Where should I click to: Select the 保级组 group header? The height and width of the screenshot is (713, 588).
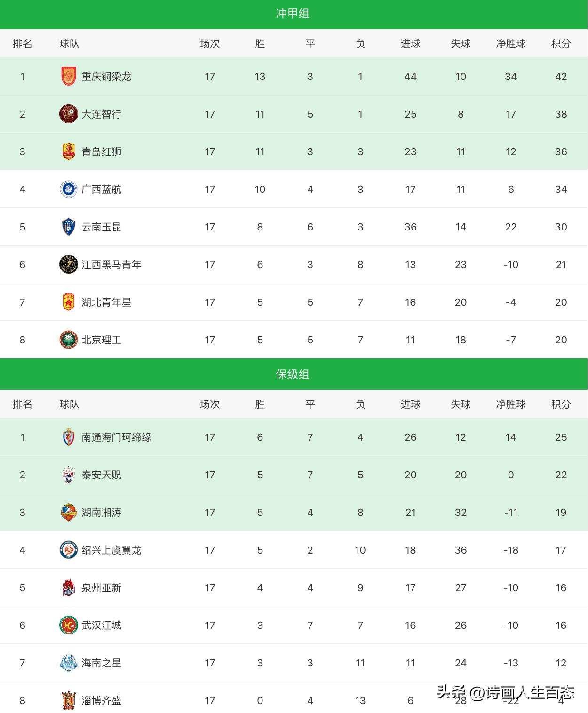coord(293,374)
